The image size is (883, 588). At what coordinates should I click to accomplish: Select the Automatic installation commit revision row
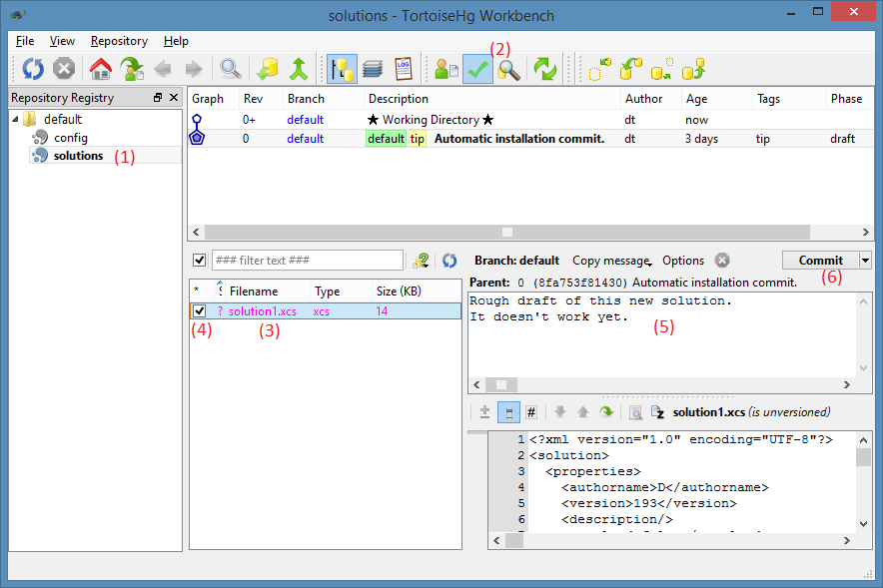[x=530, y=139]
